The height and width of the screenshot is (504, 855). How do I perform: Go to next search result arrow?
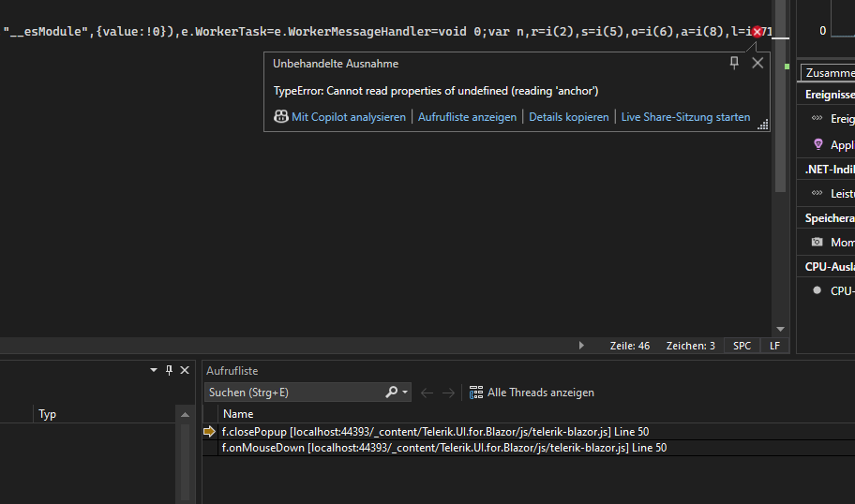(x=449, y=393)
